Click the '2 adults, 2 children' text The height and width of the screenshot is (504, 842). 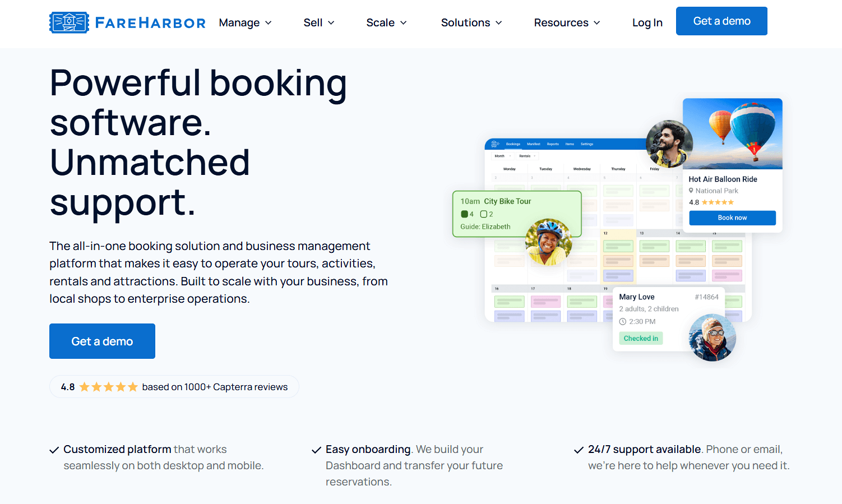649,309
